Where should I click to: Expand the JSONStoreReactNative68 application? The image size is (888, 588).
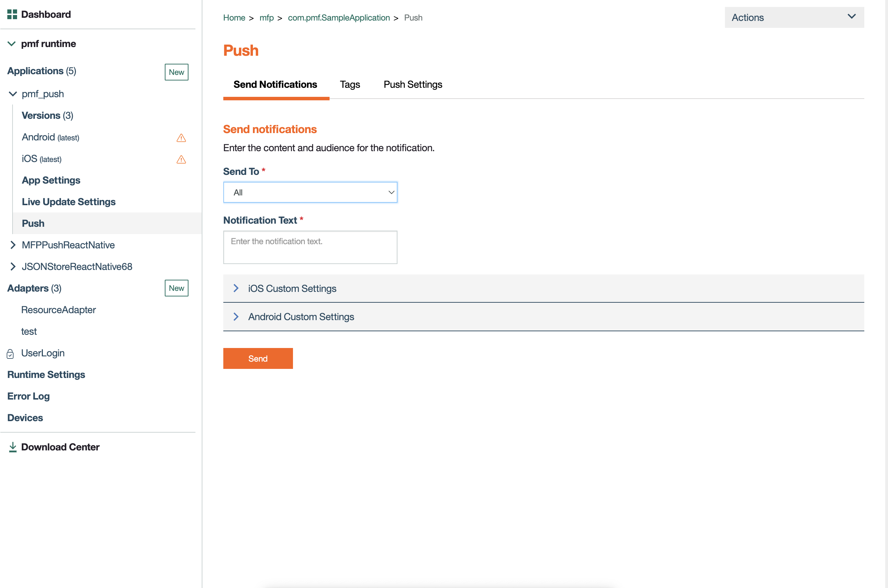pyautogui.click(x=13, y=266)
